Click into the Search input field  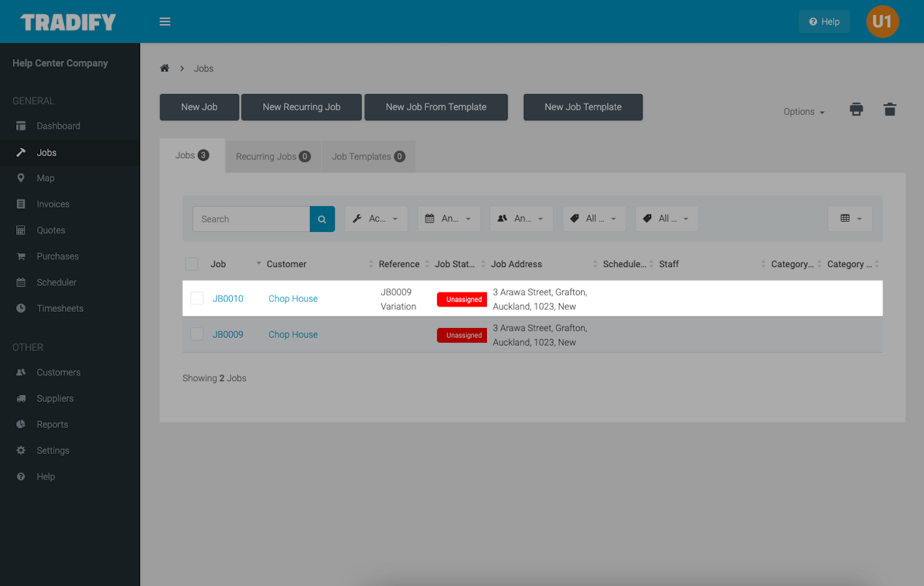[251, 219]
